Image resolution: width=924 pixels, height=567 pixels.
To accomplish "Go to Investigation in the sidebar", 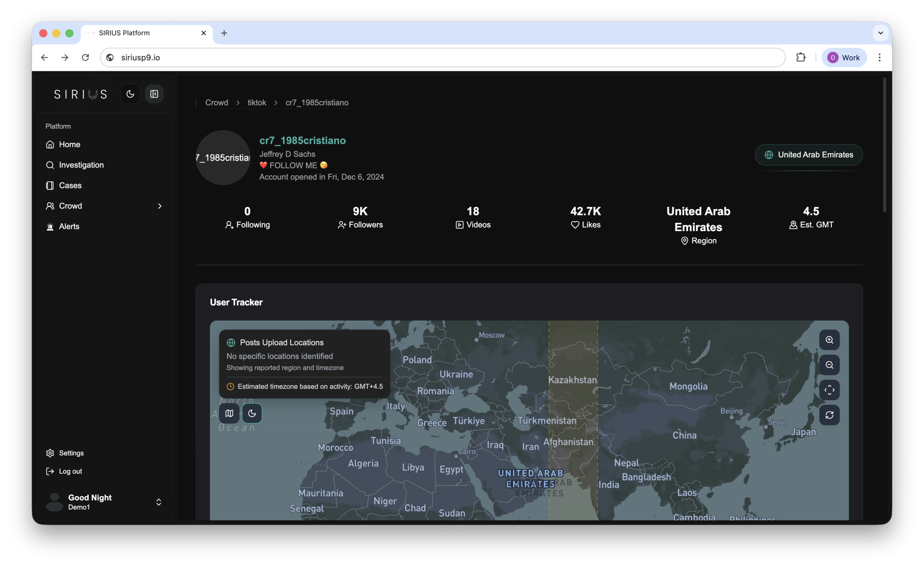I will pos(81,165).
